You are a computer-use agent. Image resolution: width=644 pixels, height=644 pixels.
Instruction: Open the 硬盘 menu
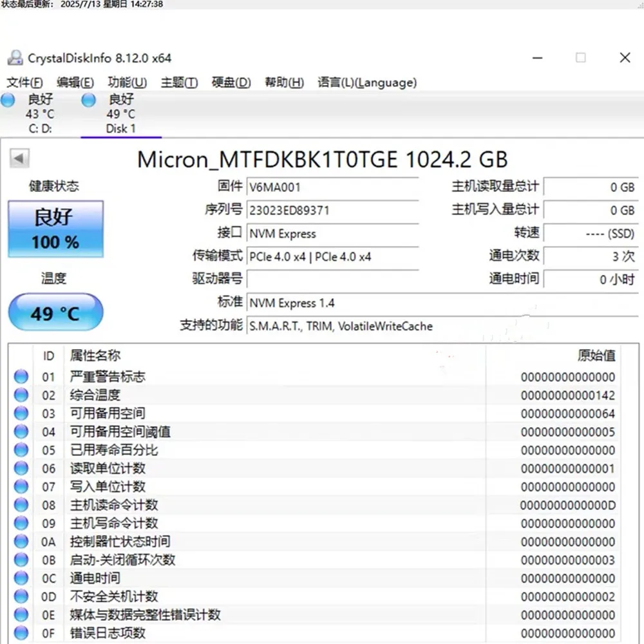[230, 82]
